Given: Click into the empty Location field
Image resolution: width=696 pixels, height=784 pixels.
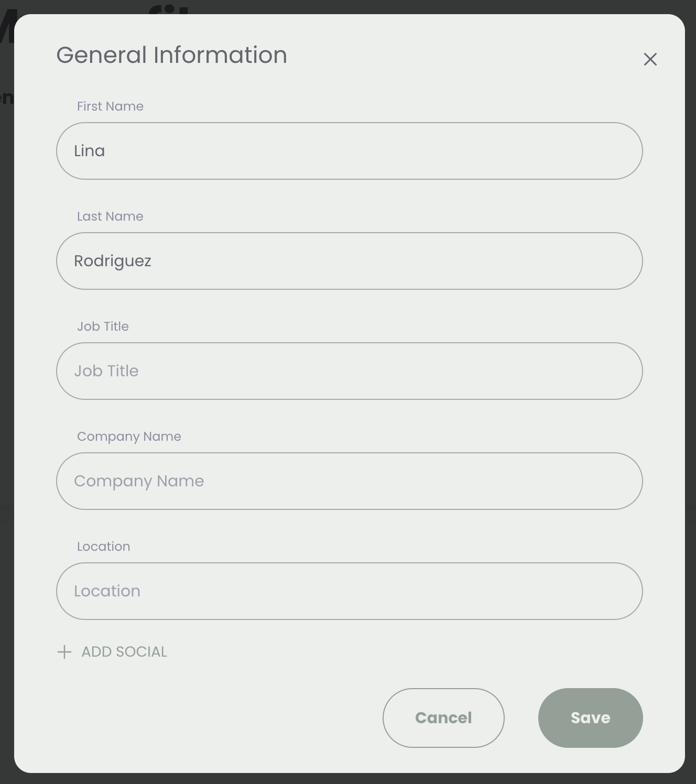Looking at the screenshot, I should click(x=350, y=591).
